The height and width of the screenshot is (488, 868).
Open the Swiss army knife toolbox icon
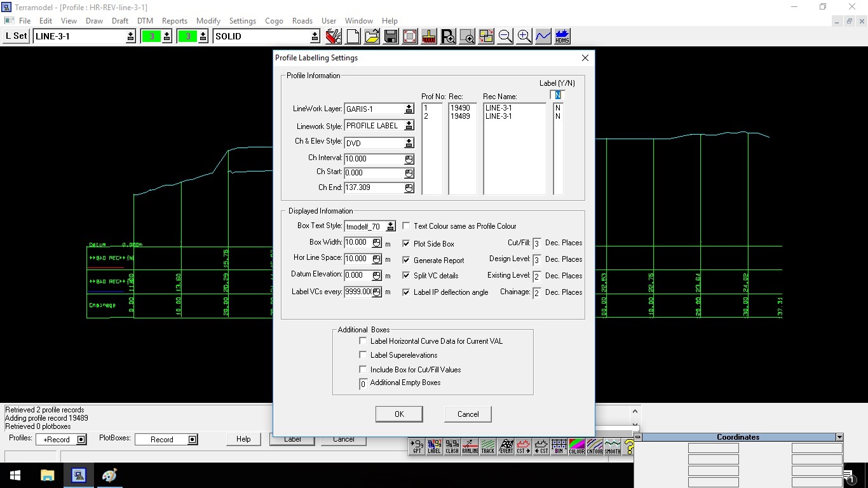334,36
